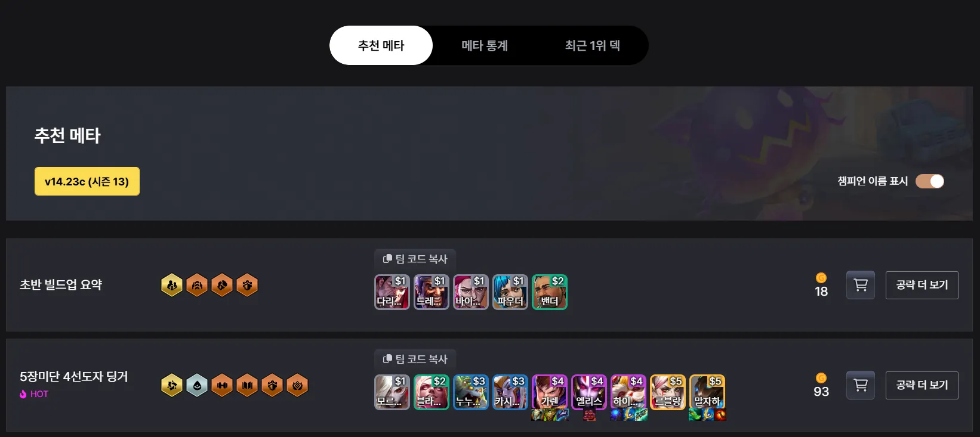980x437 pixels.
Task: Open the 5장미단 4선도자 덩거 deck title
Action: [74, 376]
